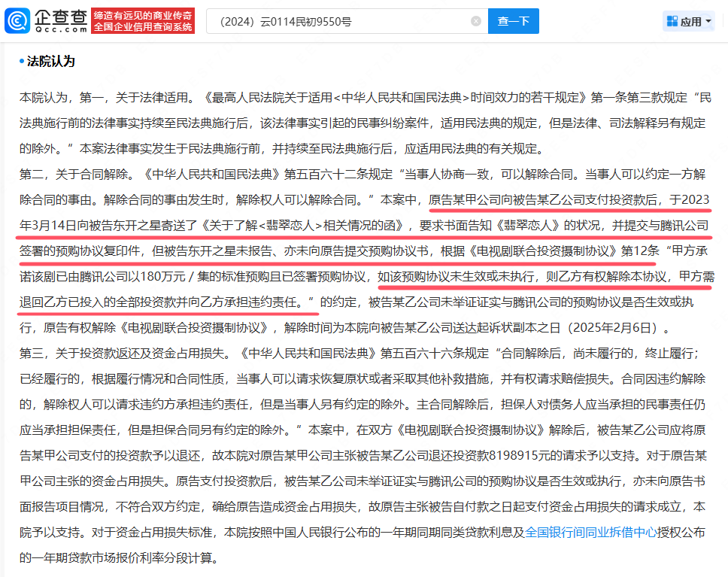
Task: Open the 应用 dropdown menu
Action: [x=688, y=22]
